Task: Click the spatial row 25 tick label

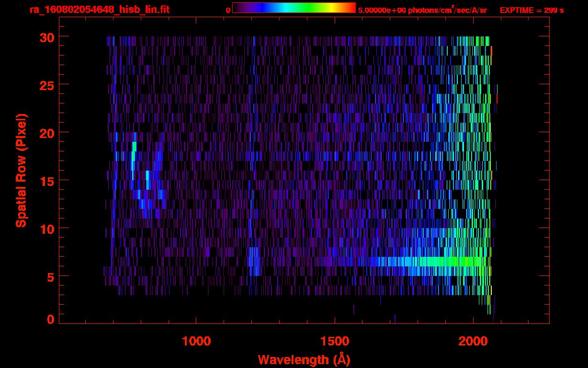Action: (x=47, y=85)
